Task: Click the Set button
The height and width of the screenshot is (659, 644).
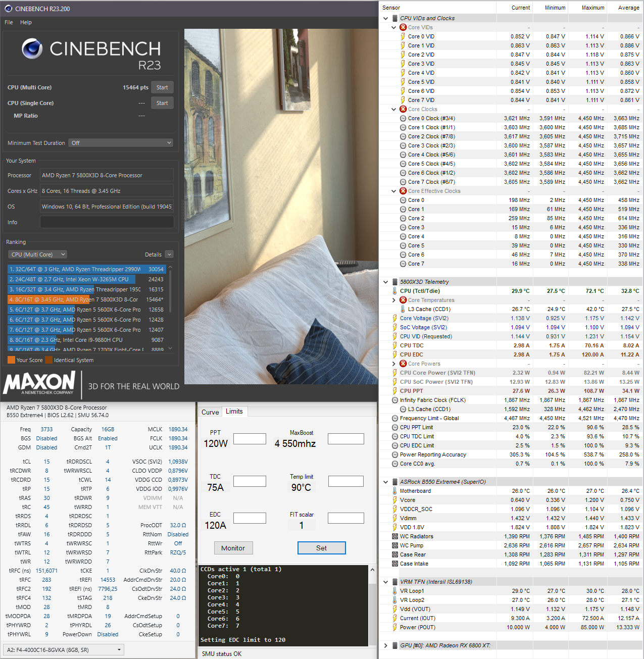Action: [x=322, y=548]
